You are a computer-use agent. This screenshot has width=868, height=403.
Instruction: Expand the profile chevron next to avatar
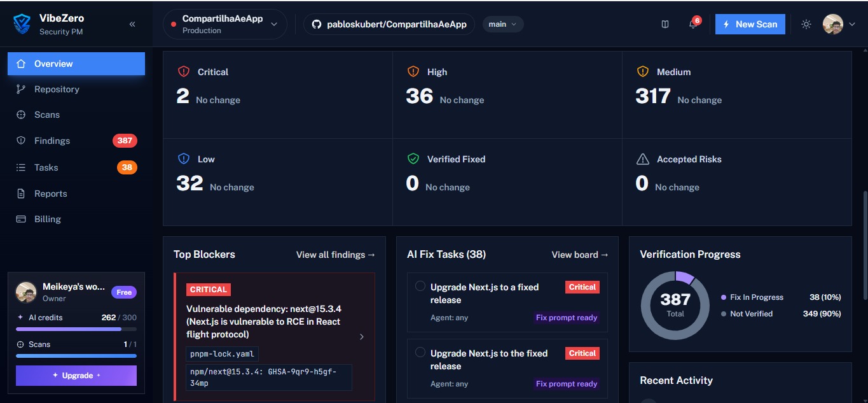click(852, 24)
